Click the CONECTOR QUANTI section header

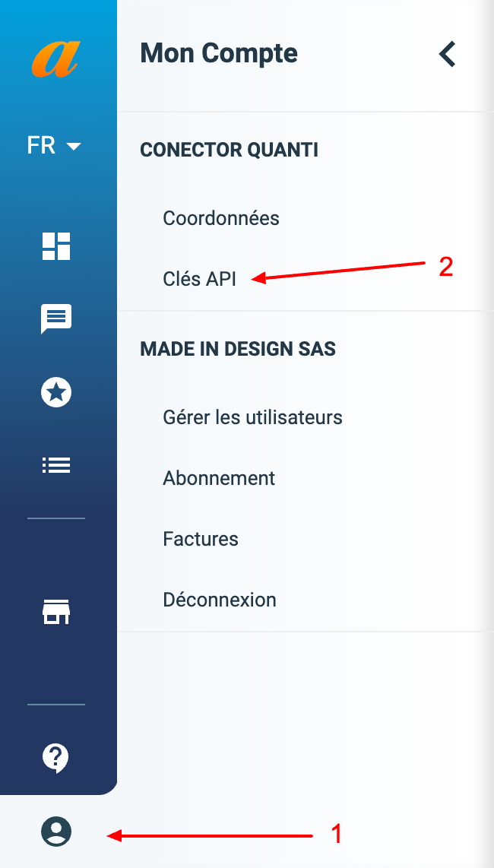click(229, 150)
